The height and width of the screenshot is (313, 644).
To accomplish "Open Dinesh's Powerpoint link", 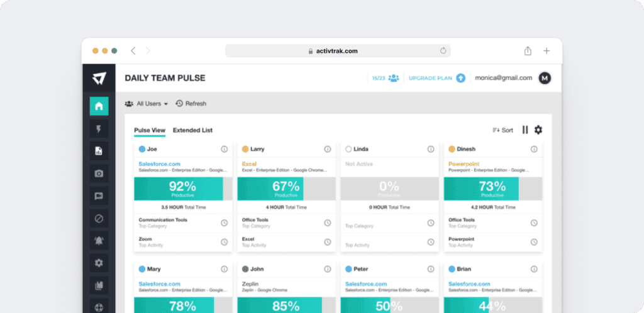I will [x=464, y=164].
